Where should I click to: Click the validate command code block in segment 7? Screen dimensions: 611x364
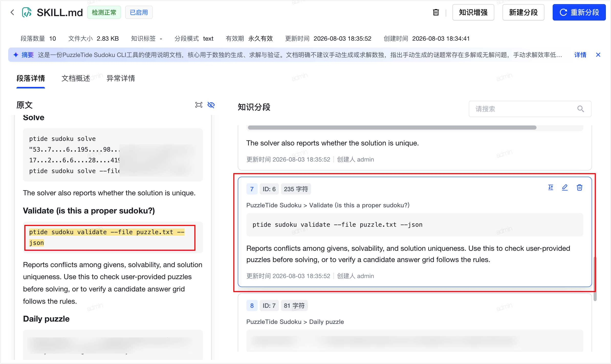tap(415, 225)
